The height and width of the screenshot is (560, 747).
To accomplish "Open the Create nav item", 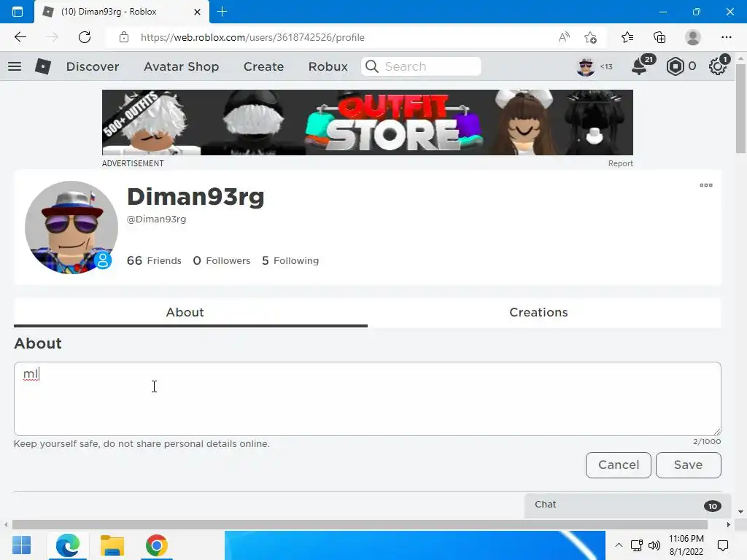I will click(x=263, y=66).
